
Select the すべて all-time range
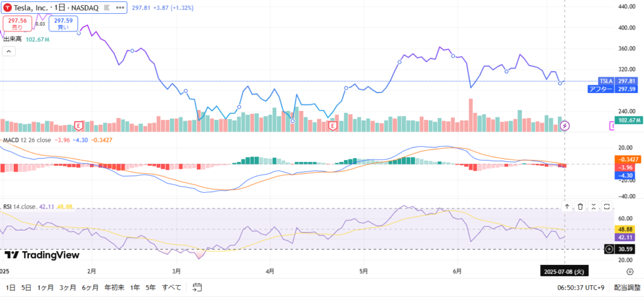point(172,287)
